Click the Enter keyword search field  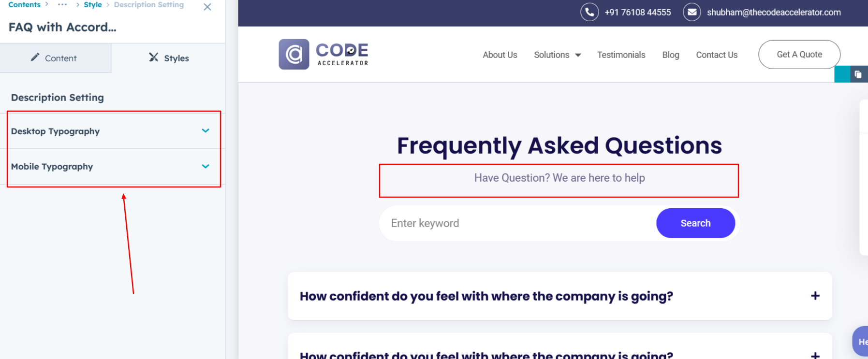pos(517,223)
